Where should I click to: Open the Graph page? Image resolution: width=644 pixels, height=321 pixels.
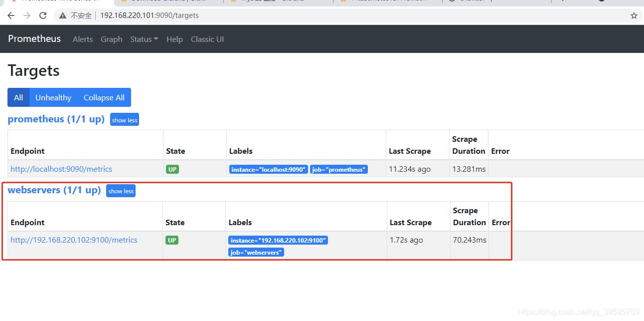pyautogui.click(x=112, y=39)
